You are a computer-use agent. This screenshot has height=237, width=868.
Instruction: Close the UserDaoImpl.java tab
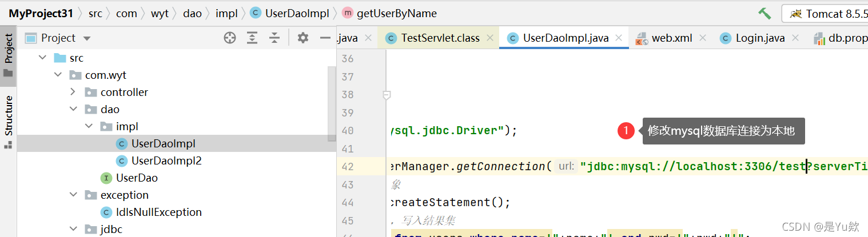click(x=619, y=38)
